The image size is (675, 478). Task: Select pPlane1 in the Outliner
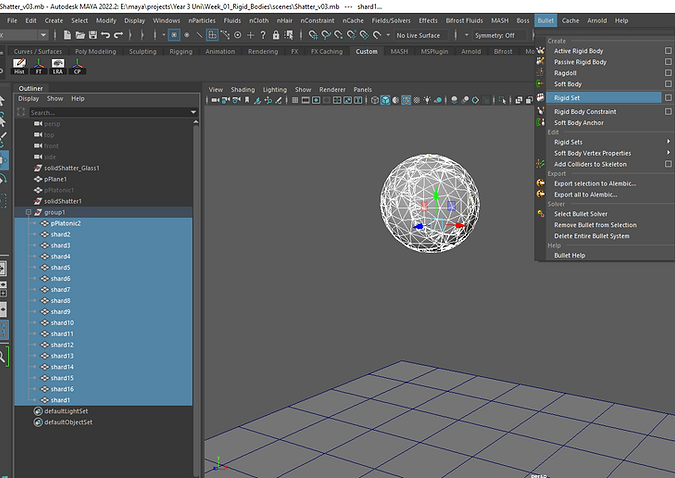pyautogui.click(x=56, y=179)
